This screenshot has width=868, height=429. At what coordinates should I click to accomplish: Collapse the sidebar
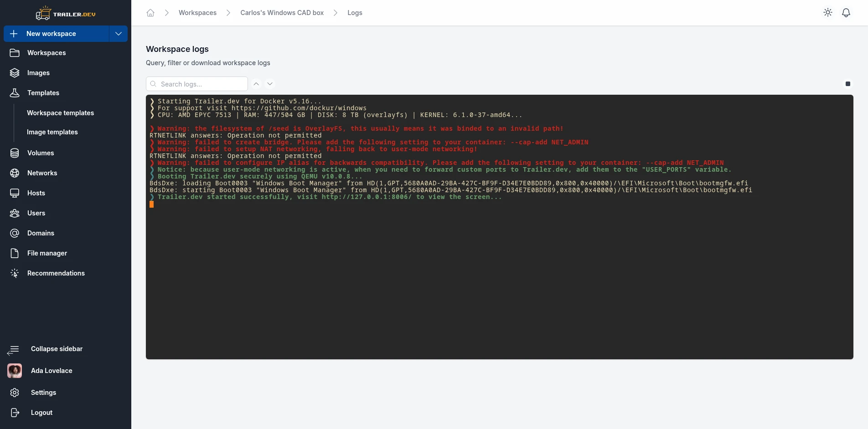pos(66,349)
